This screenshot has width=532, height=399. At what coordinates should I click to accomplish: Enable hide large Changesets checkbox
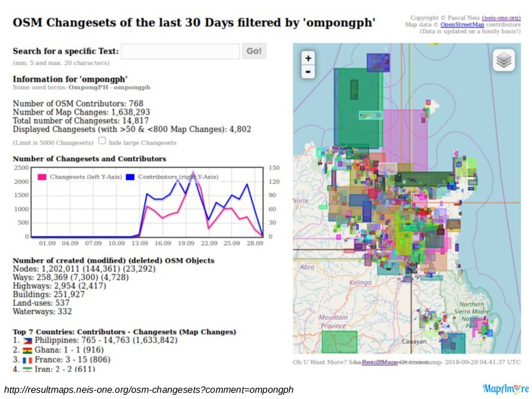pyautogui.click(x=102, y=141)
